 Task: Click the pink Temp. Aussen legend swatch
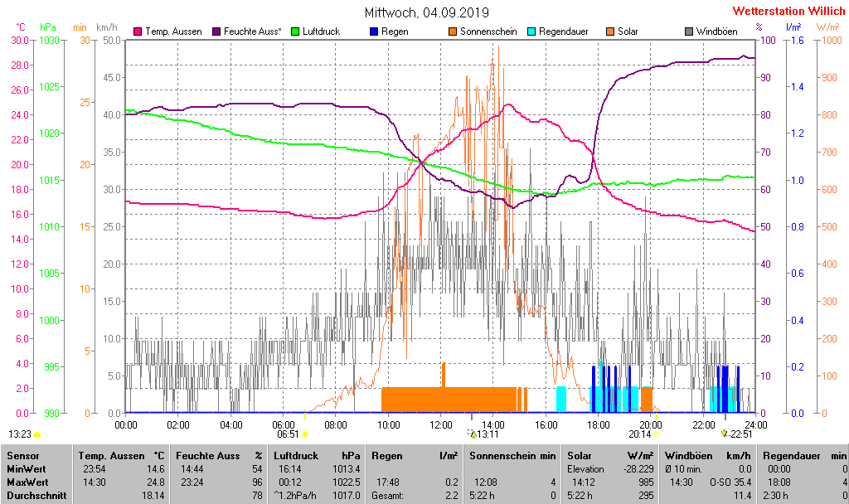[138, 32]
